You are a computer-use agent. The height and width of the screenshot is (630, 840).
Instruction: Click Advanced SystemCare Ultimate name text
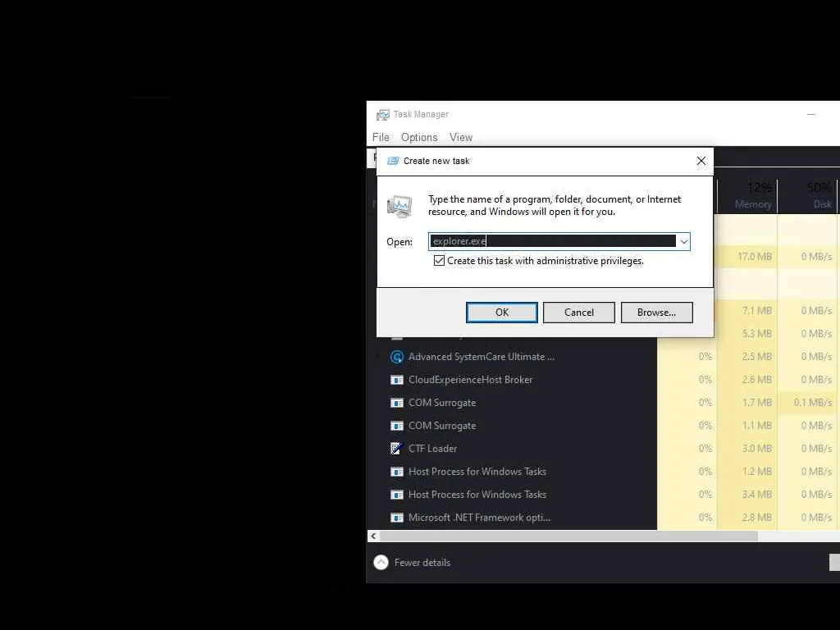(481, 357)
